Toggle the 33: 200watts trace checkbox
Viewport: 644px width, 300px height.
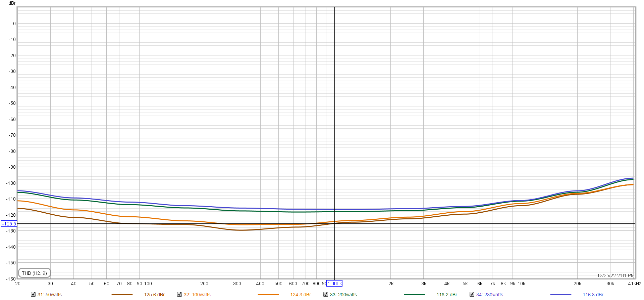pos(326,294)
